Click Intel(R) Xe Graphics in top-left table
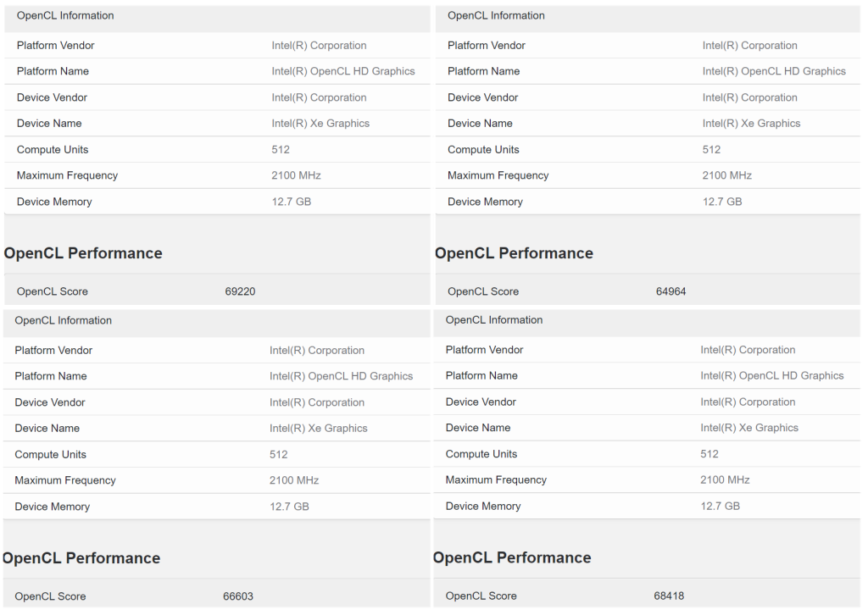This screenshot has height=615, width=868. click(x=320, y=124)
